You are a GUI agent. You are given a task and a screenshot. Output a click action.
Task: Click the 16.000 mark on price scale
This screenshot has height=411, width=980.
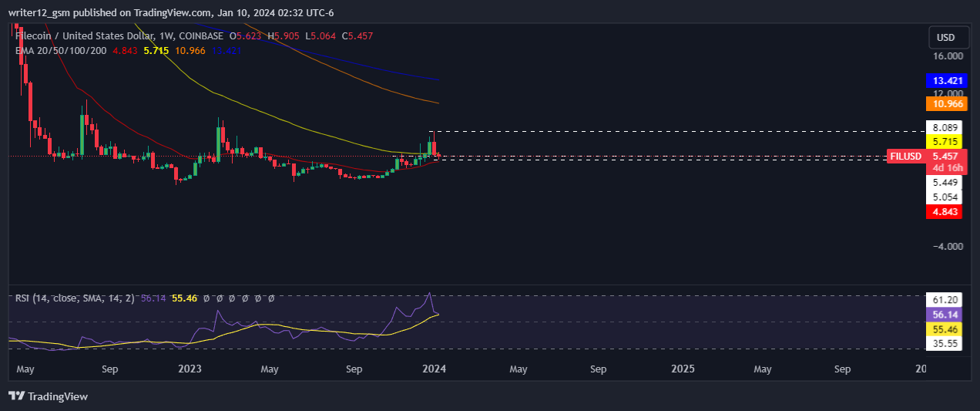(947, 56)
